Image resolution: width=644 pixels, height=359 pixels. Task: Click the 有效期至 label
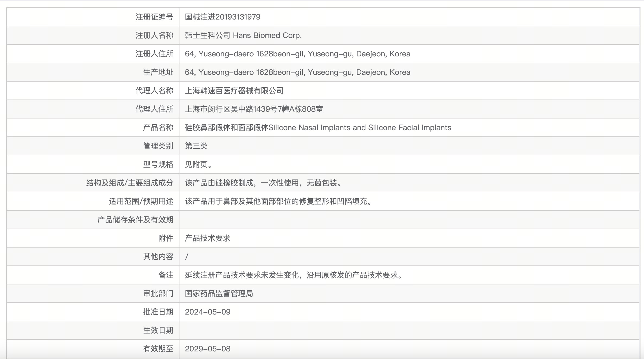(x=158, y=349)
